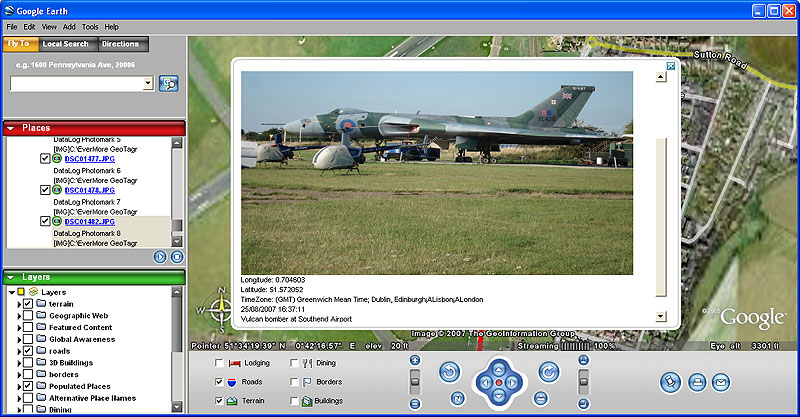Uncheck the DSC01477.JPG placemark checkbox
The image size is (800, 417).
(45, 159)
